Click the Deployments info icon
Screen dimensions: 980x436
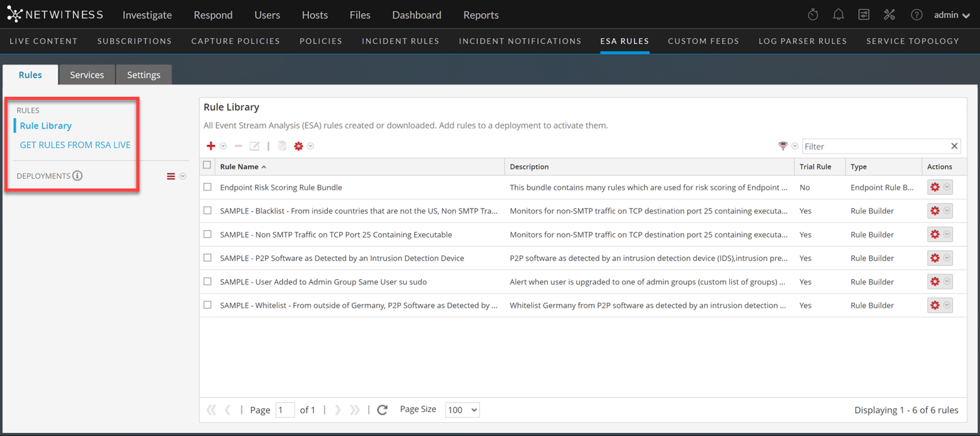pyautogui.click(x=77, y=176)
